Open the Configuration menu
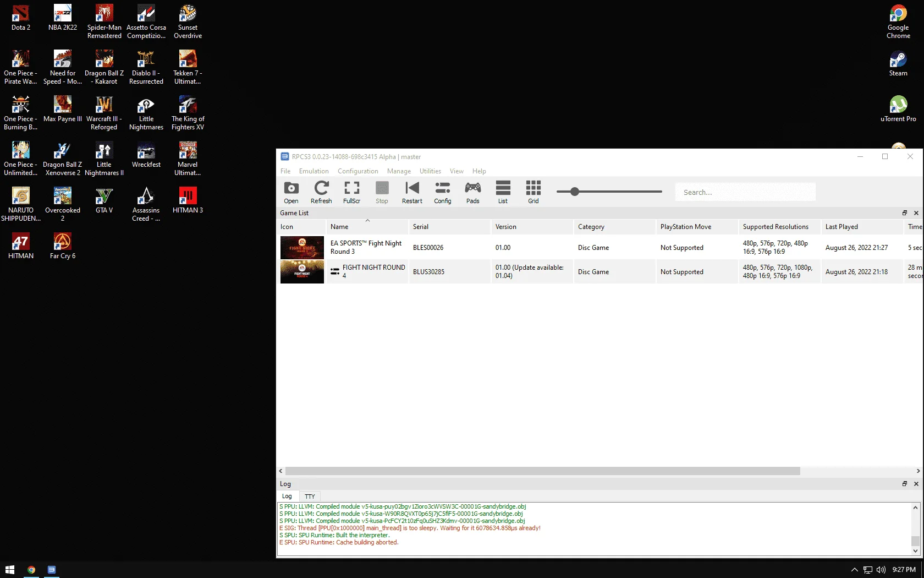924x578 pixels. pyautogui.click(x=358, y=171)
